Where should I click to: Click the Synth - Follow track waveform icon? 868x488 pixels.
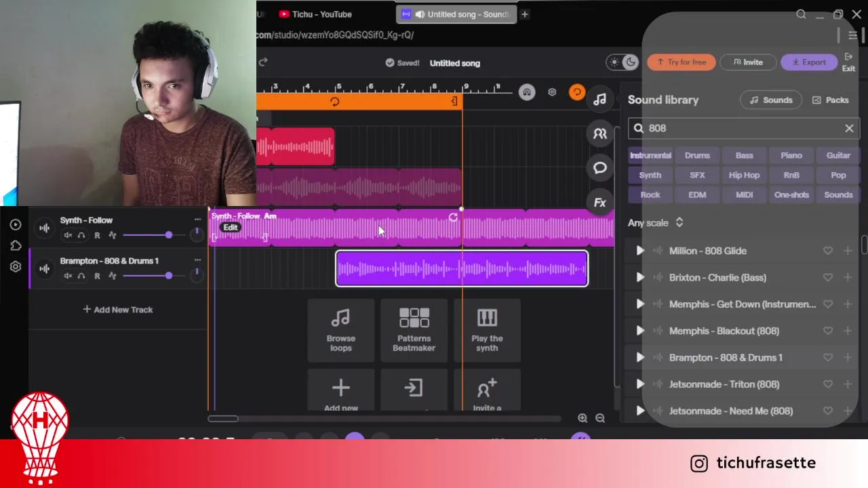click(x=44, y=228)
